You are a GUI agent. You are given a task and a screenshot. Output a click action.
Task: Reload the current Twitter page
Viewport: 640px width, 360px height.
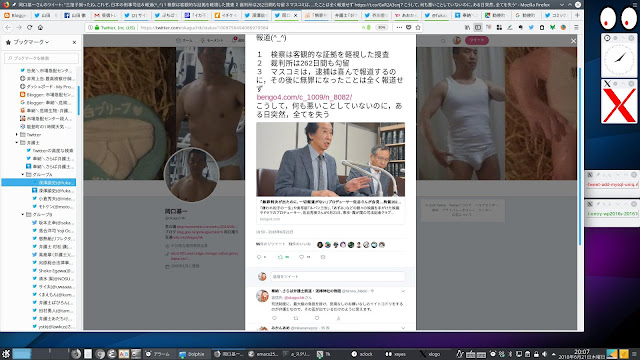click(x=29, y=27)
